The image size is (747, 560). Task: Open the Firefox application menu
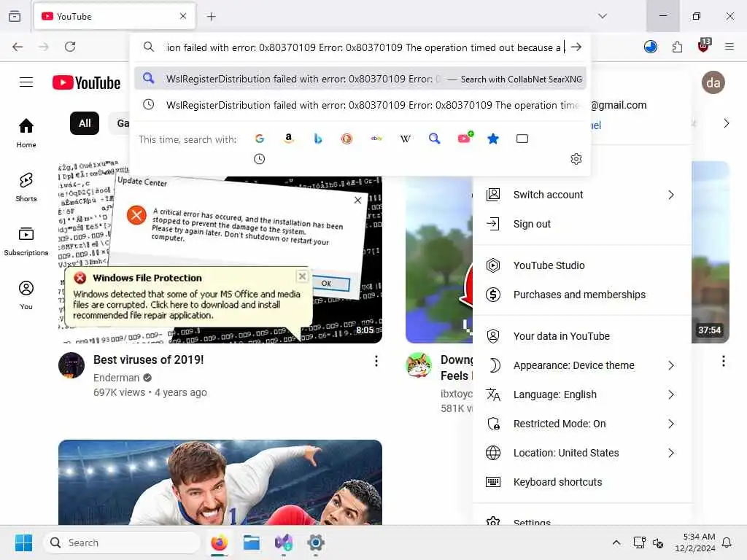click(x=729, y=47)
